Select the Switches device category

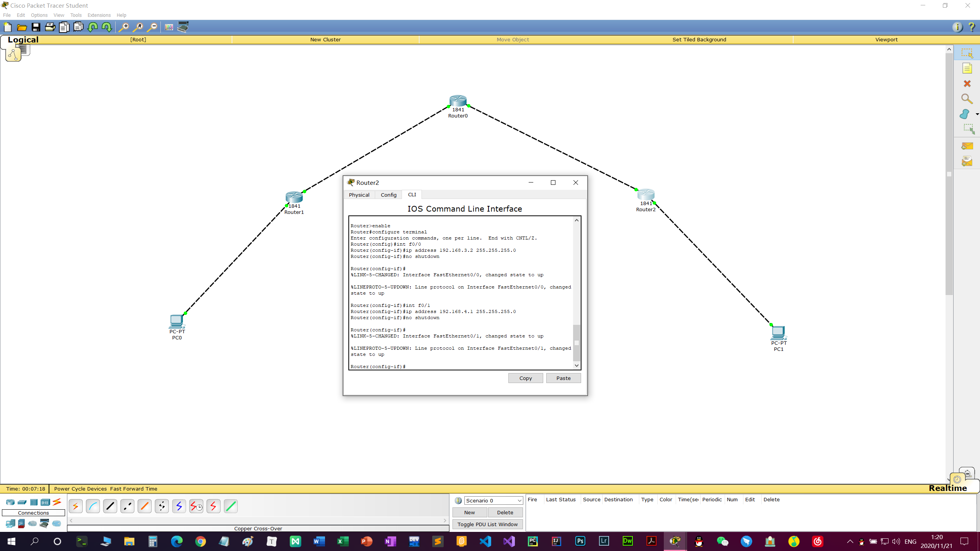pyautogui.click(x=22, y=502)
